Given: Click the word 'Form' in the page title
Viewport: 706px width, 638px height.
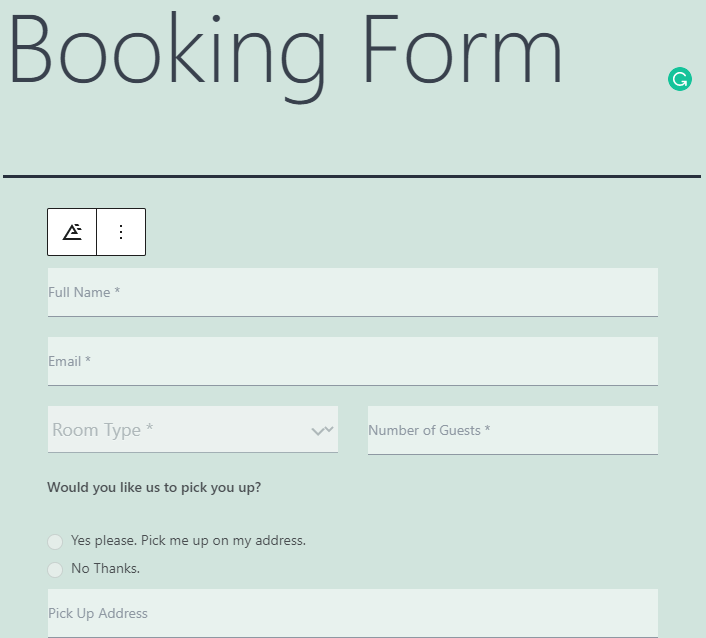Looking at the screenshot, I should click(462, 50).
